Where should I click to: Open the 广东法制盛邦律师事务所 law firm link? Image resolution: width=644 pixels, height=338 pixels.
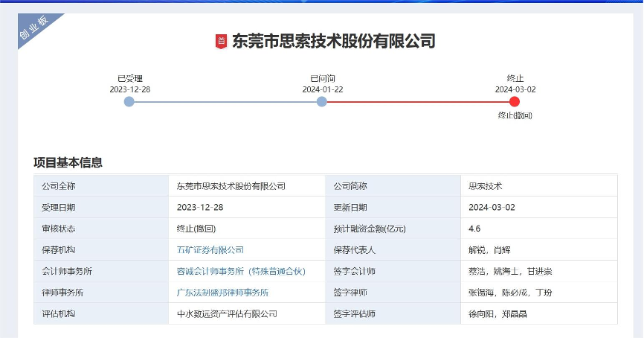tap(222, 293)
